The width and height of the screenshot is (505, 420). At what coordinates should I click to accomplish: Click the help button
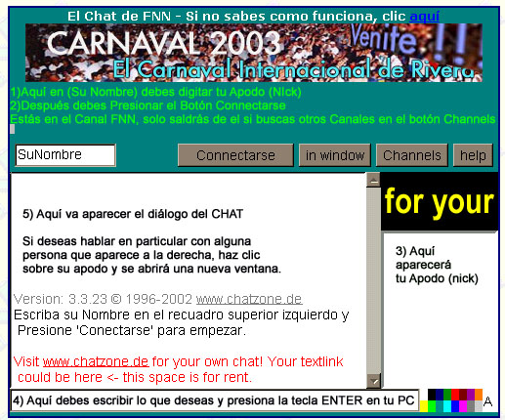point(473,155)
